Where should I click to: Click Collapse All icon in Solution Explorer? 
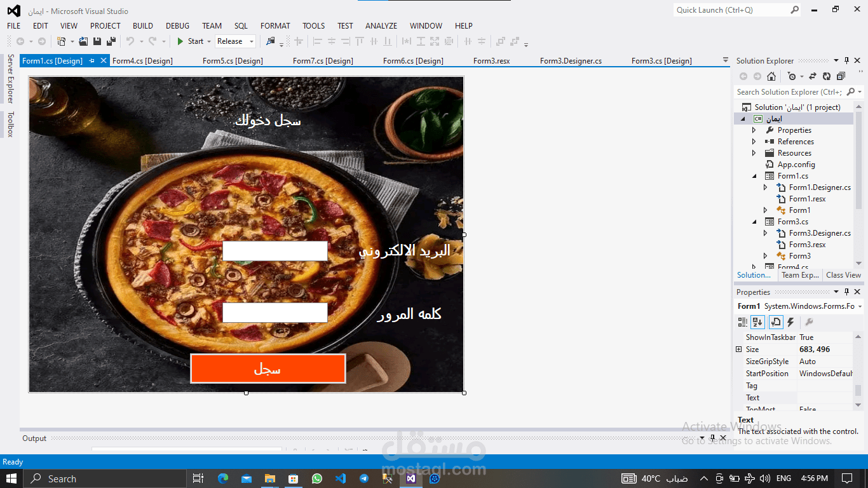(x=841, y=76)
